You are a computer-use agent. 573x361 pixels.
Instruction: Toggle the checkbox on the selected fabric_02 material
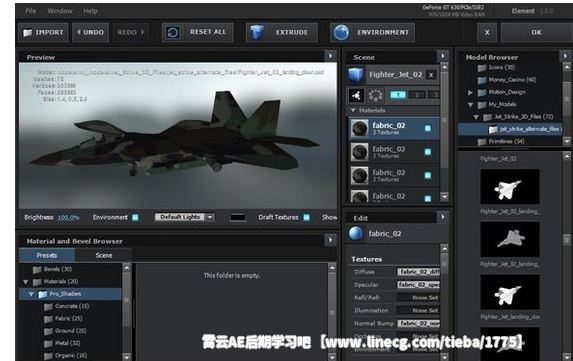[x=428, y=128]
